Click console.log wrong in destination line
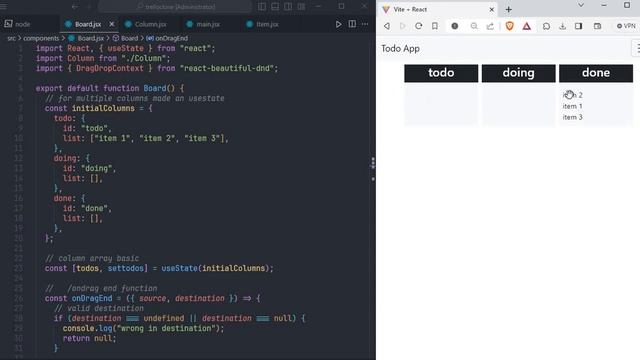Viewport: 640px width, 360px height. click(x=143, y=328)
